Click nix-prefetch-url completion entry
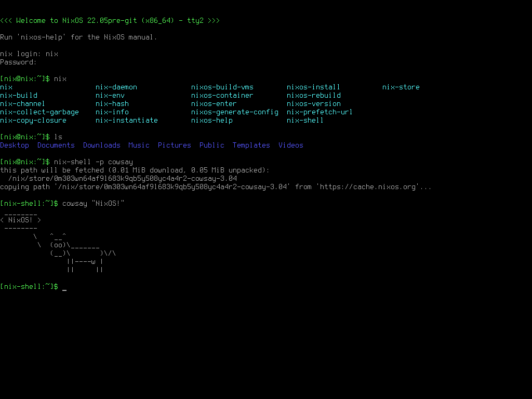 point(320,112)
